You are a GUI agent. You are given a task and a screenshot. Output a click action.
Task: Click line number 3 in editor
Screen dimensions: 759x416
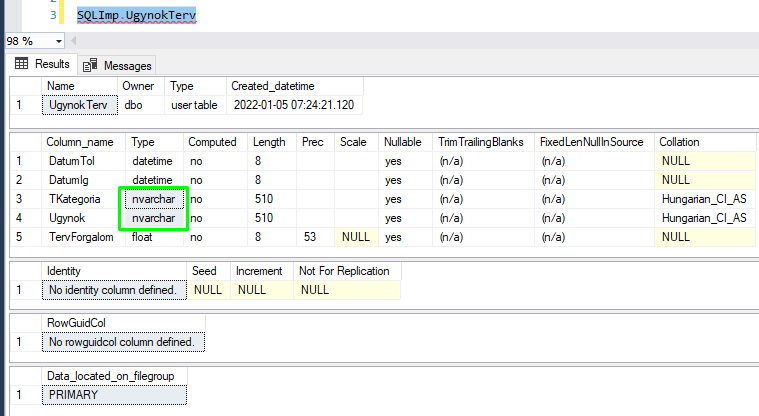click(53, 15)
